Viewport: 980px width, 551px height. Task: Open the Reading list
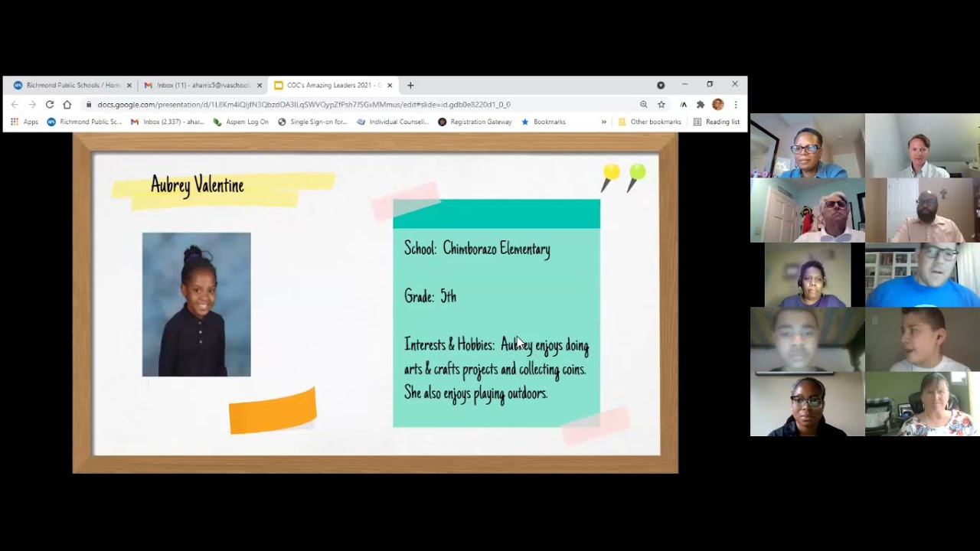coord(717,122)
